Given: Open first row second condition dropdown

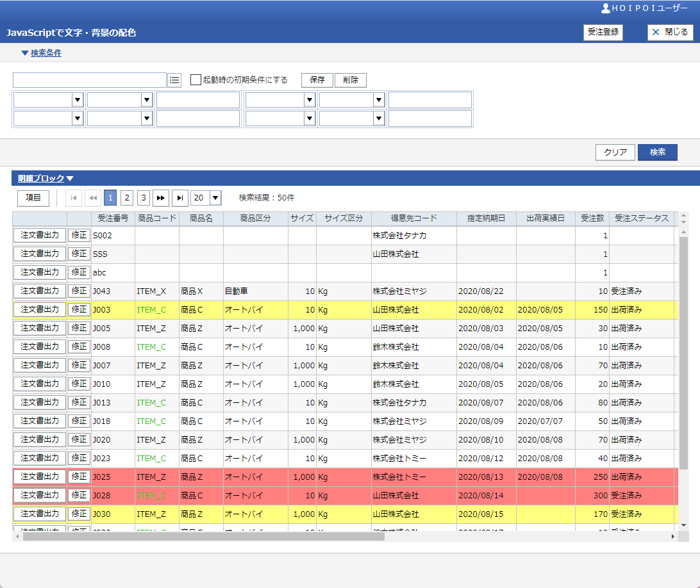Looking at the screenshot, I should 147,100.
